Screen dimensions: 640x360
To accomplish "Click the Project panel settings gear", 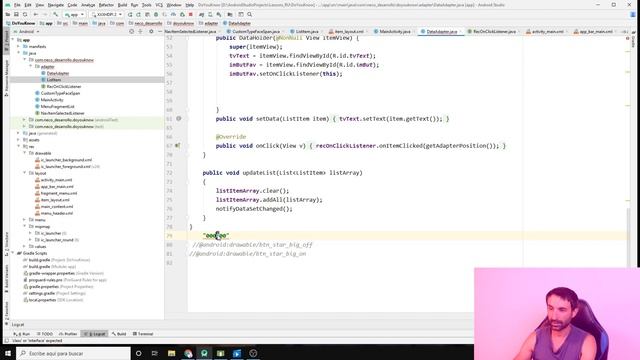I will [x=151, y=31].
